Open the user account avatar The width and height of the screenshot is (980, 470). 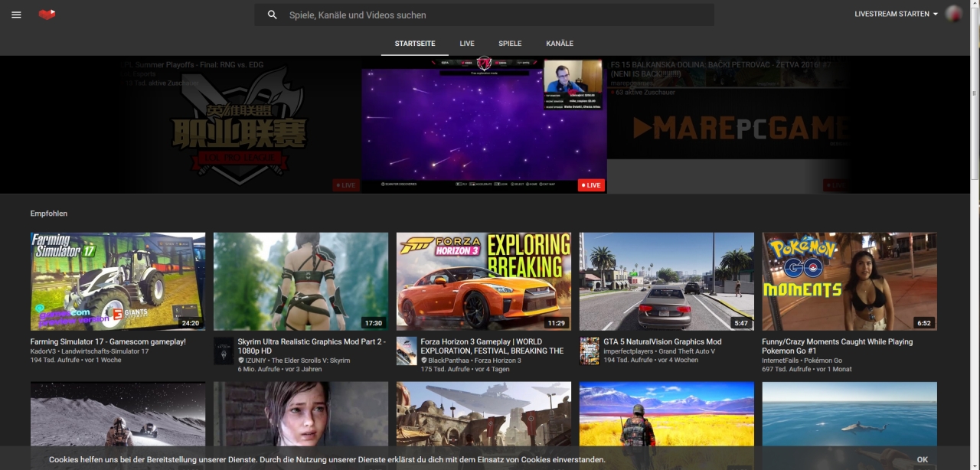(x=954, y=14)
